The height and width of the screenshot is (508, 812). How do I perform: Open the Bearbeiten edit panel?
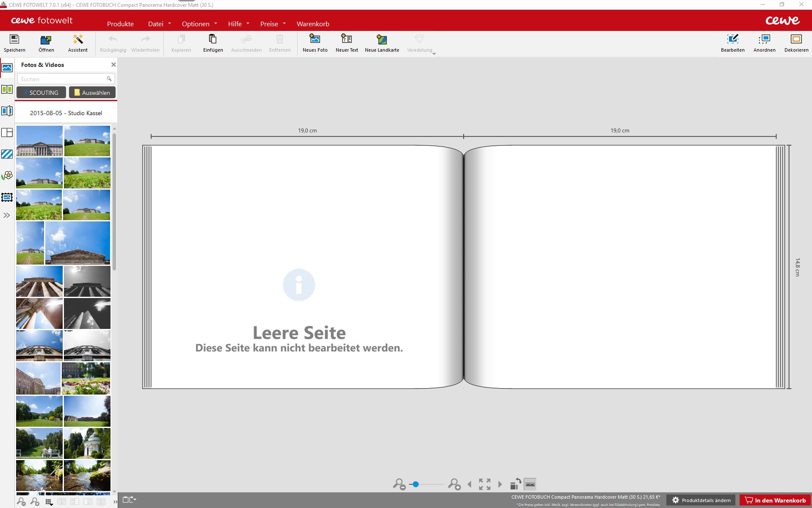pyautogui.click(x=732, y=40)
